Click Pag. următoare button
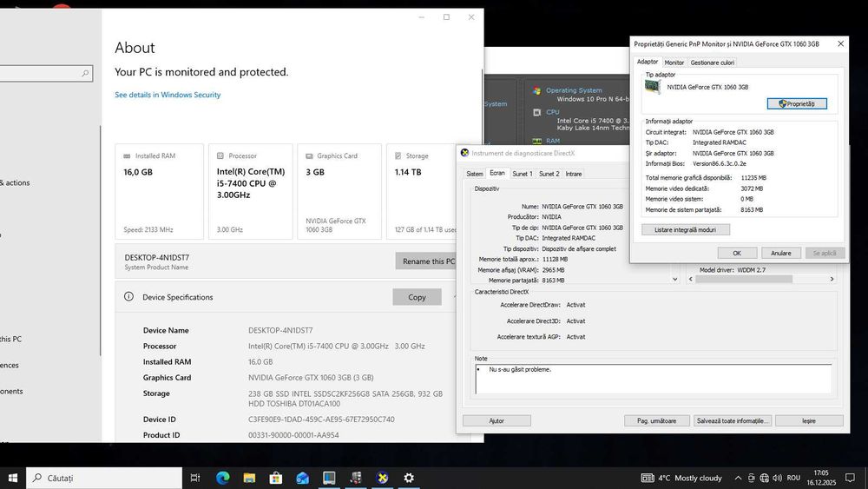Image resolution: width=868 pixels, height=489 pixels. [x=656, y=421]
